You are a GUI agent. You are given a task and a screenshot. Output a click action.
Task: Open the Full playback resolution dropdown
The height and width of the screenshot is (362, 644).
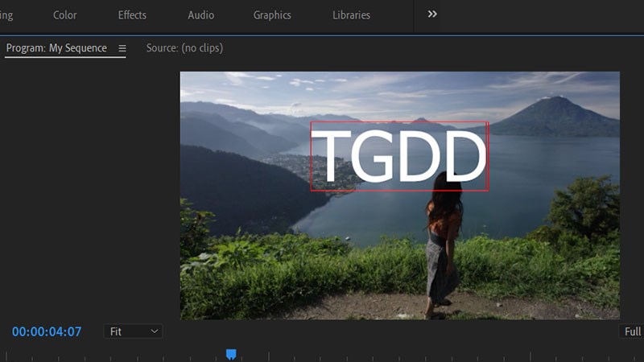point(632,331)
